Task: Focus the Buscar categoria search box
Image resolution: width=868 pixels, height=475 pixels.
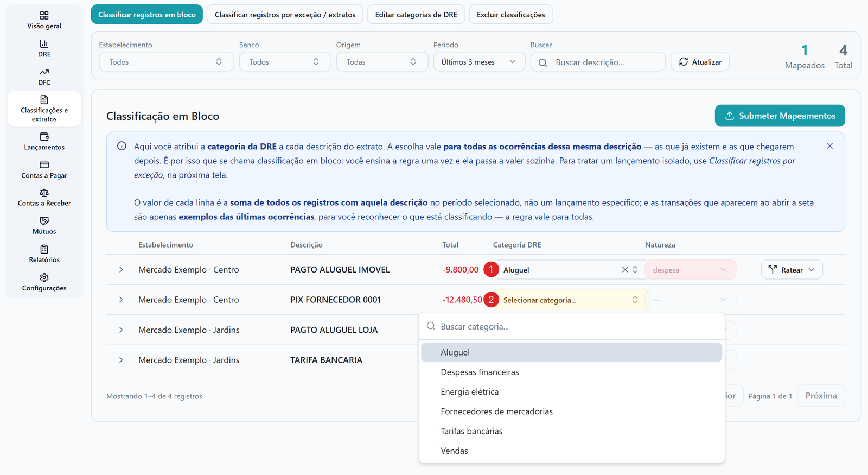Action: (572, 326)
